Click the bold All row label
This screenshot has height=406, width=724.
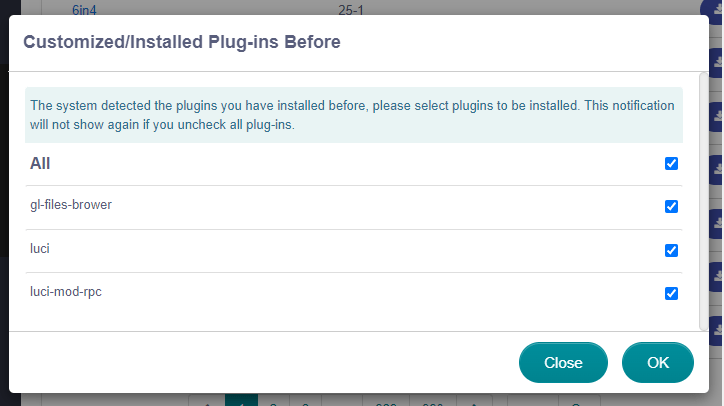40,163
